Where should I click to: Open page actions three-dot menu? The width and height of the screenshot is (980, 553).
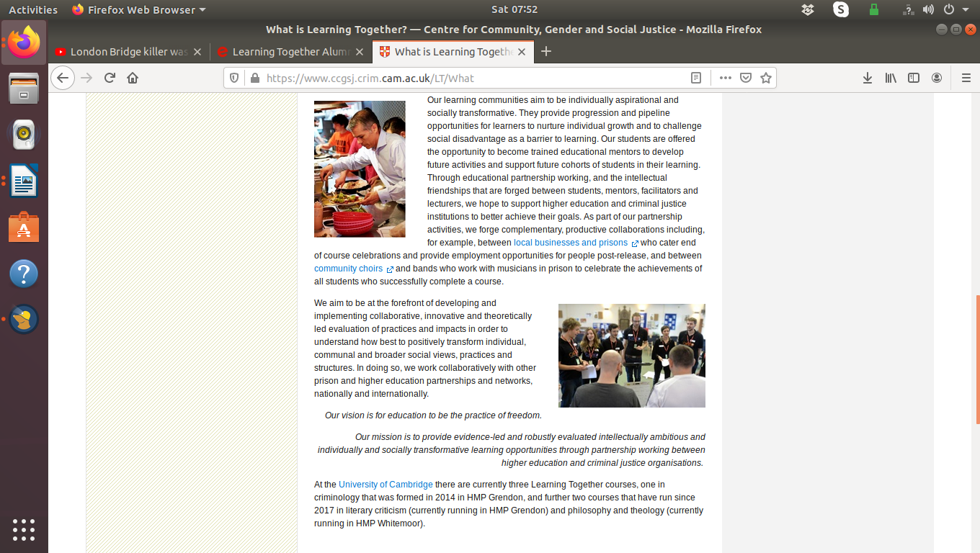[725, 78]
